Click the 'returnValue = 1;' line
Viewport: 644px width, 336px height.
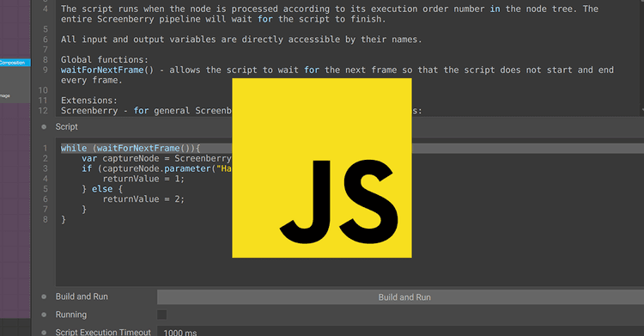pyautogui.click(x=143, y=179)
